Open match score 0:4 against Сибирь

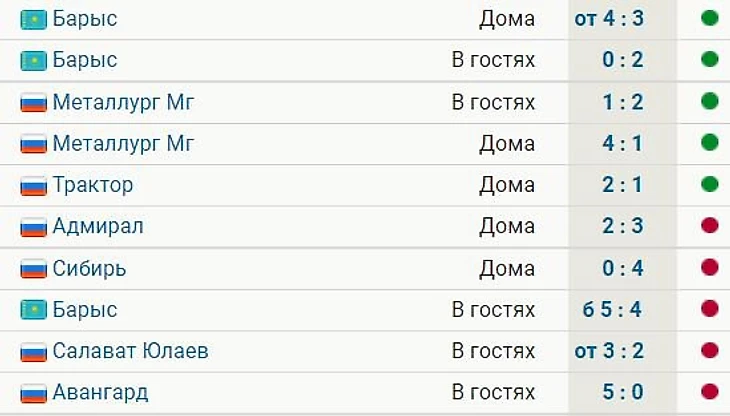(x=623, y=268)
